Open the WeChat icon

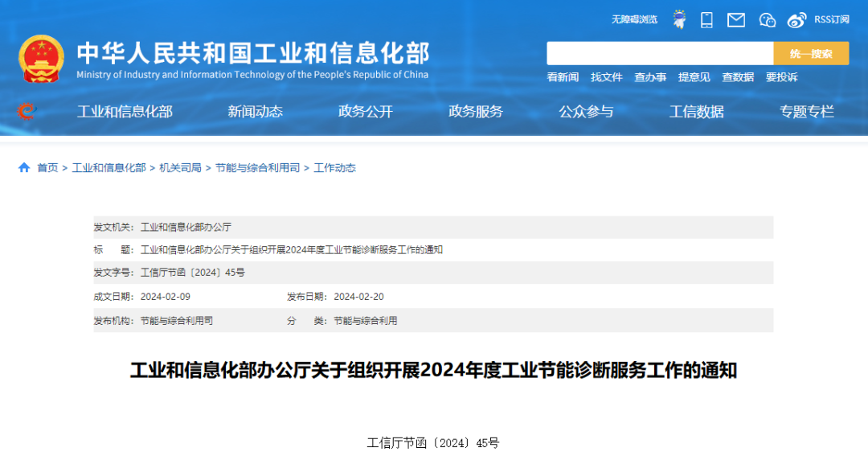[x=767, y=19]
